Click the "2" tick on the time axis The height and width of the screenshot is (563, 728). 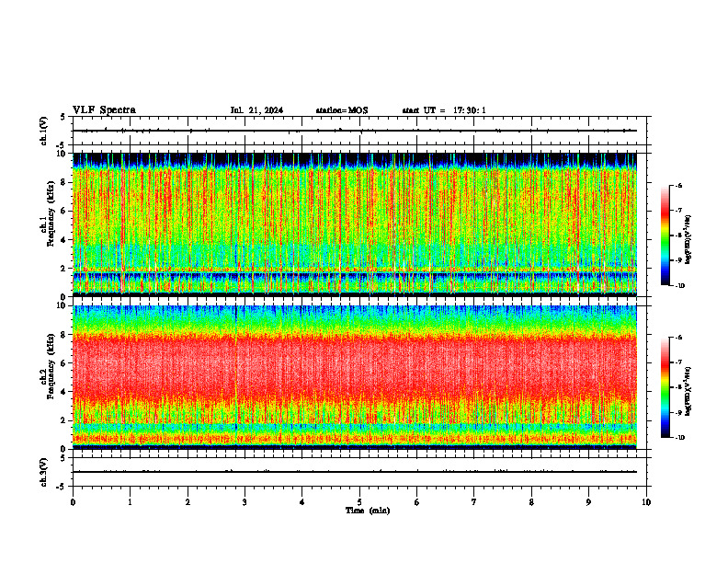point(188,502)
